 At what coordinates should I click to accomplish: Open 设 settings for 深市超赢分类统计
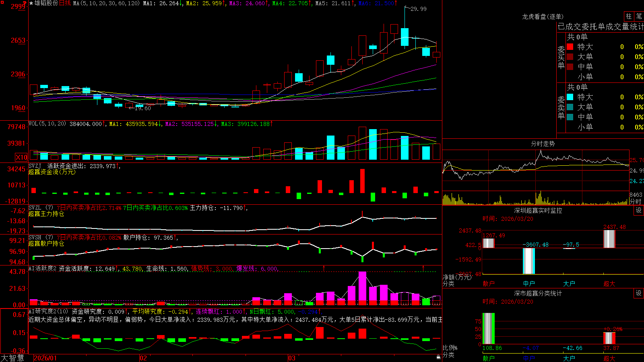point(639,293)
